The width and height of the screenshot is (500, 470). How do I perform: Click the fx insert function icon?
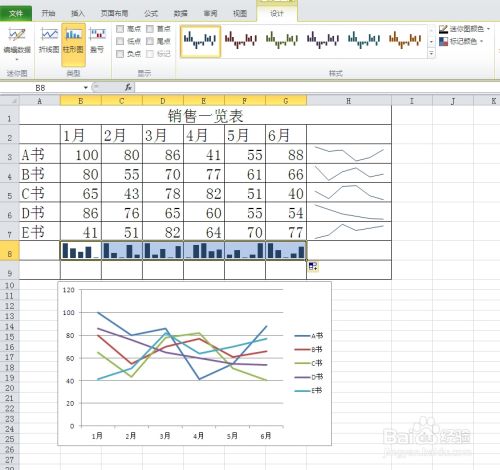click(128, 88)
